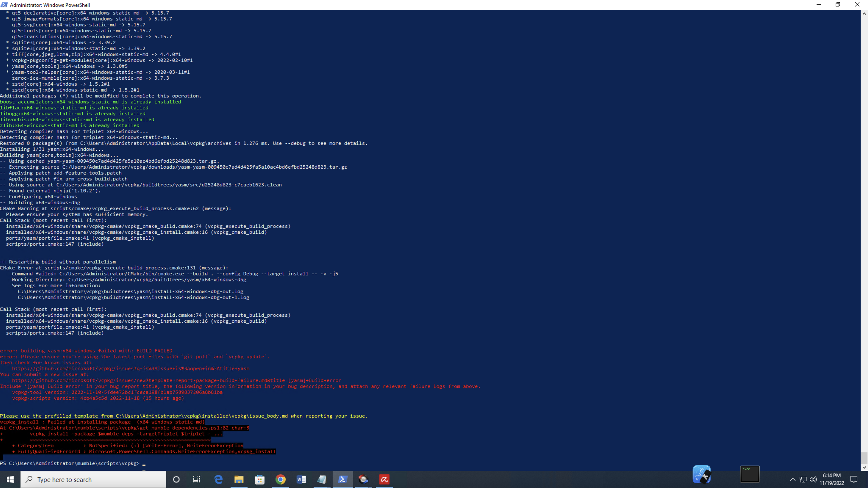Click the vcpkg issues search URL

coord(131,369)
